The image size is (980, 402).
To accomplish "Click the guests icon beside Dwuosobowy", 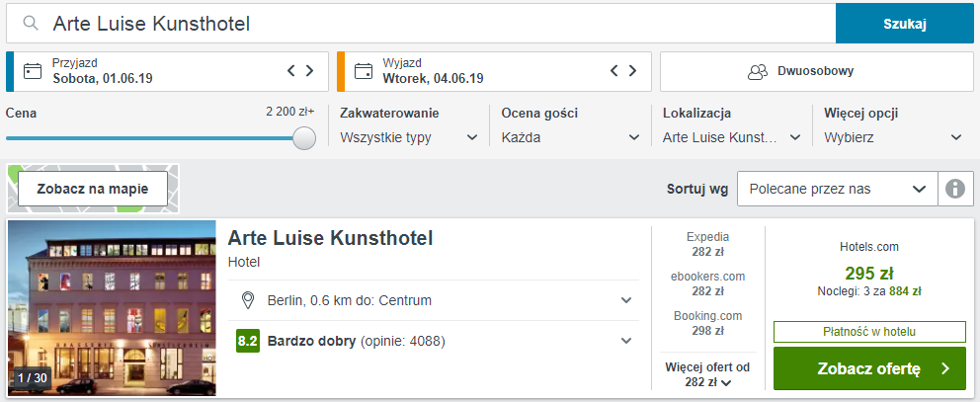I will click(x=758, y=71).
